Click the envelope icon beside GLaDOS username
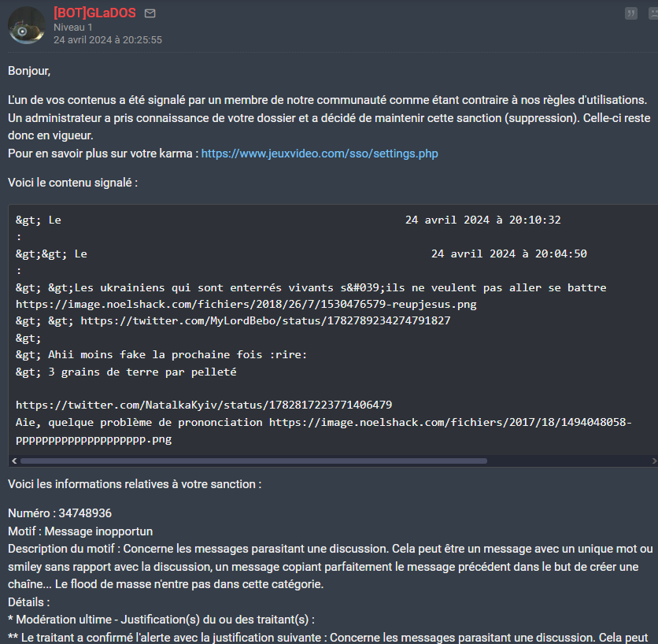658x644 pixels. pyautogui.click(x=150, y=13)
